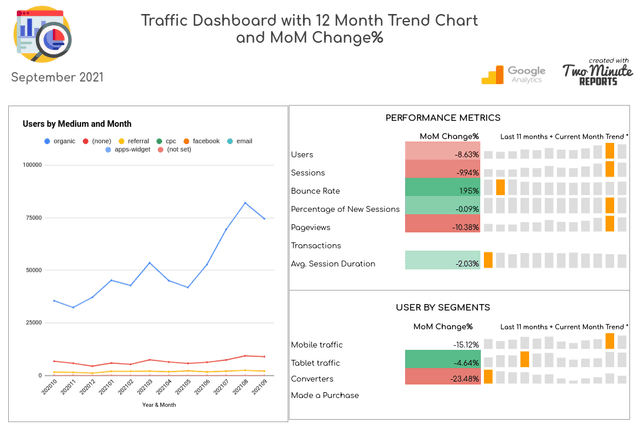Click orange bar in Avg. Session Duration trend
The width and height of the screenshot is (640, 432).
[x=488, y=260]
